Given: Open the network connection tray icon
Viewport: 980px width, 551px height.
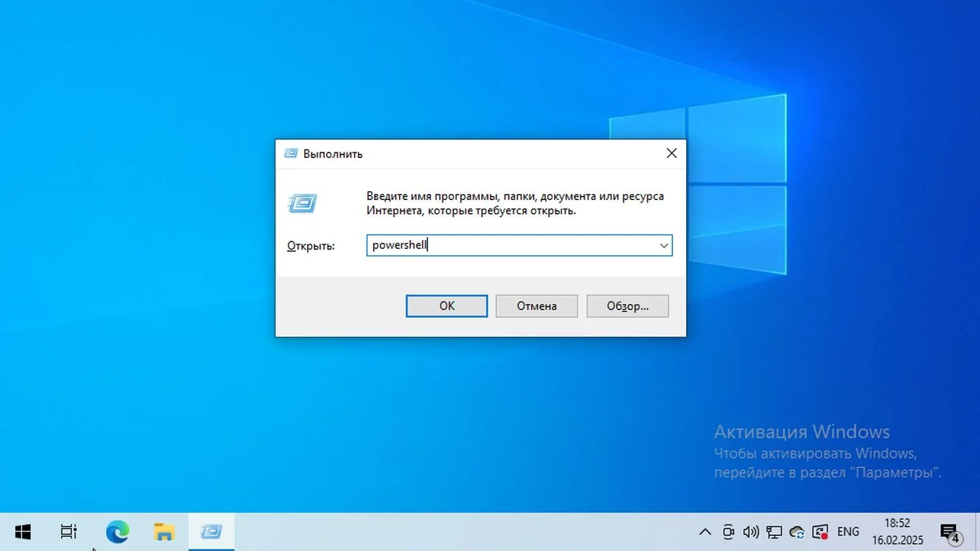Looking at the screenshot, I should coord(774,532).
